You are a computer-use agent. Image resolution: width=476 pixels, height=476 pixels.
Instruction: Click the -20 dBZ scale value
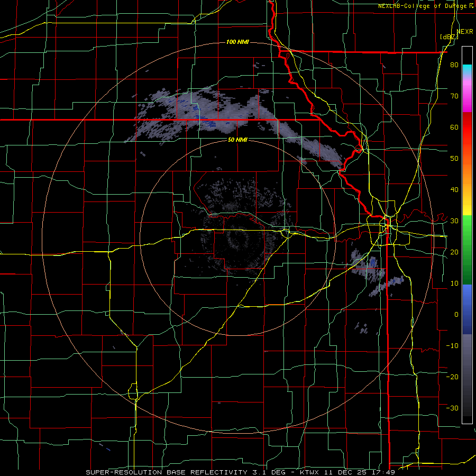[x=452, y=377]
